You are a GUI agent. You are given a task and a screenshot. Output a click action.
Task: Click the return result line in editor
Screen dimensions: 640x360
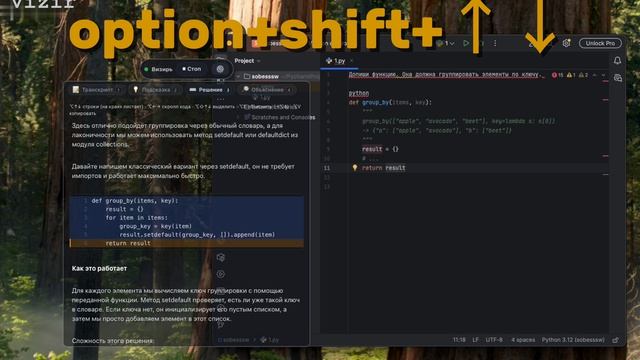pos(384,168)
